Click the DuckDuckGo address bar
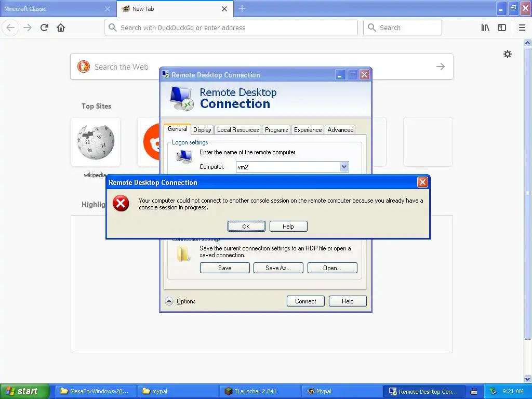The width and height of the screenshot is (532, 399). [231, 28]
